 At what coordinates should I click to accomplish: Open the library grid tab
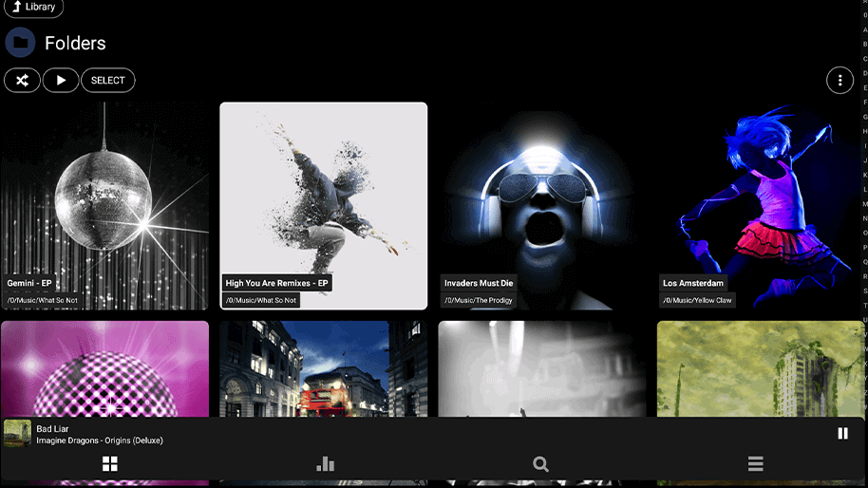[x=109, y=463]
